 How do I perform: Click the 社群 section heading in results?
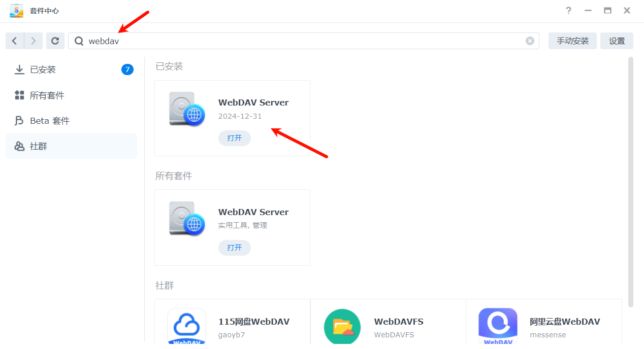coord(165,286)
